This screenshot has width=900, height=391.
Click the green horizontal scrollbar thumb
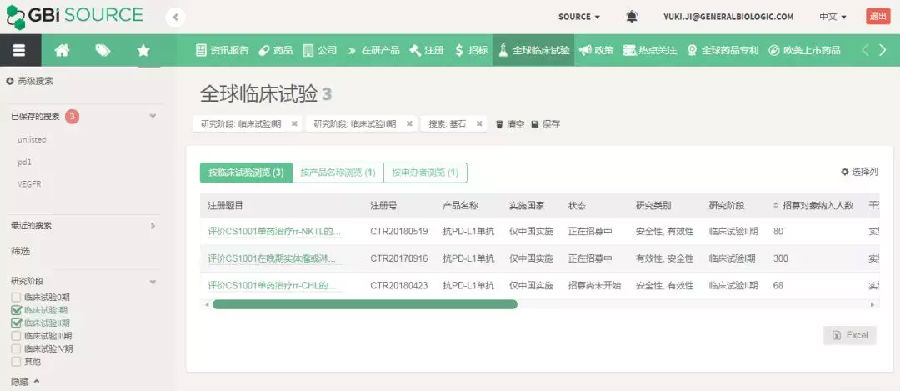coord(365,304)
